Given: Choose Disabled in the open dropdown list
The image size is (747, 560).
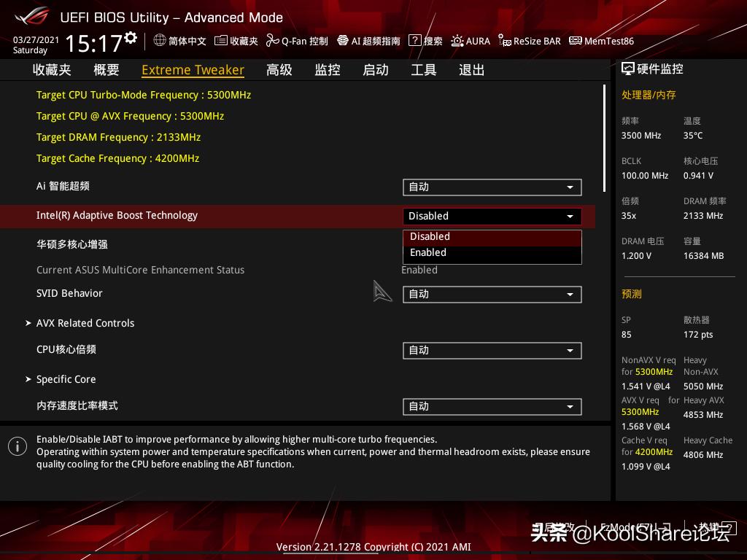Looking at the screenshot, I should (492, 237).
